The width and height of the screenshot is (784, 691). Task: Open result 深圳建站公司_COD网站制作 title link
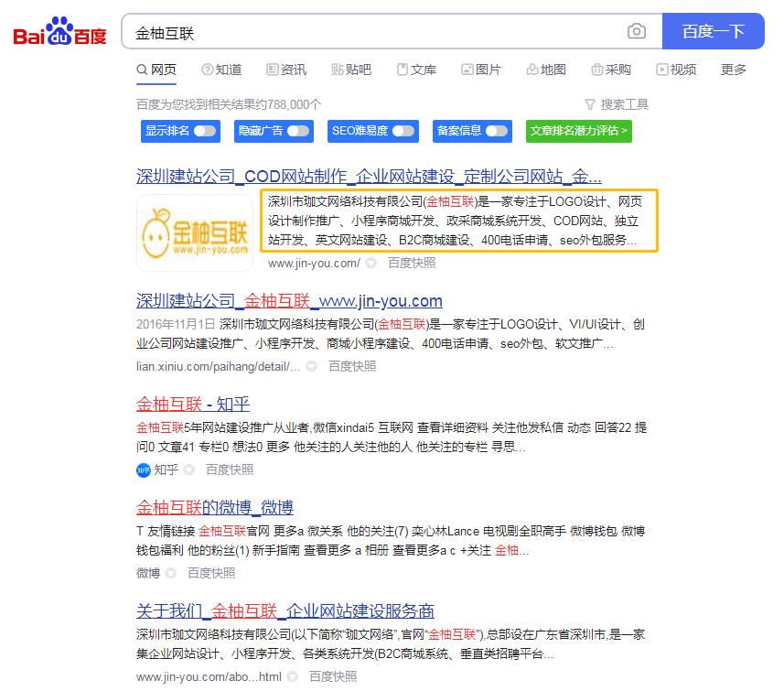click(x=369, y=176)
